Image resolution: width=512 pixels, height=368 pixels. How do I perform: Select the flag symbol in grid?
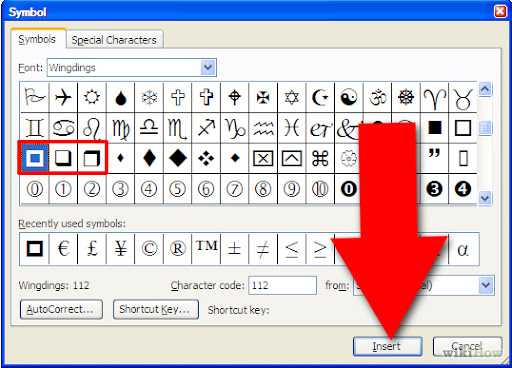[x=35, y=98]
